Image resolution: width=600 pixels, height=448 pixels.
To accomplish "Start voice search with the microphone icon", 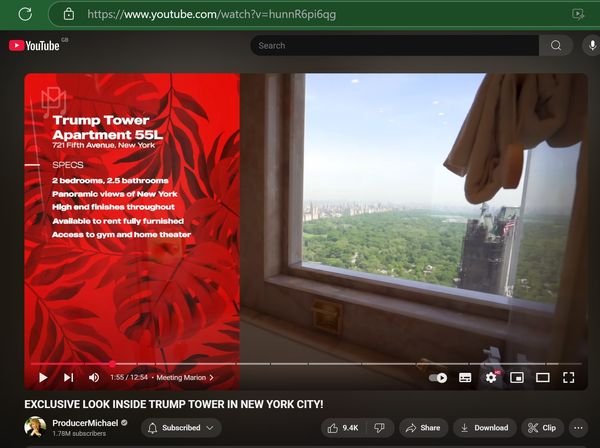I will [592, 46].
